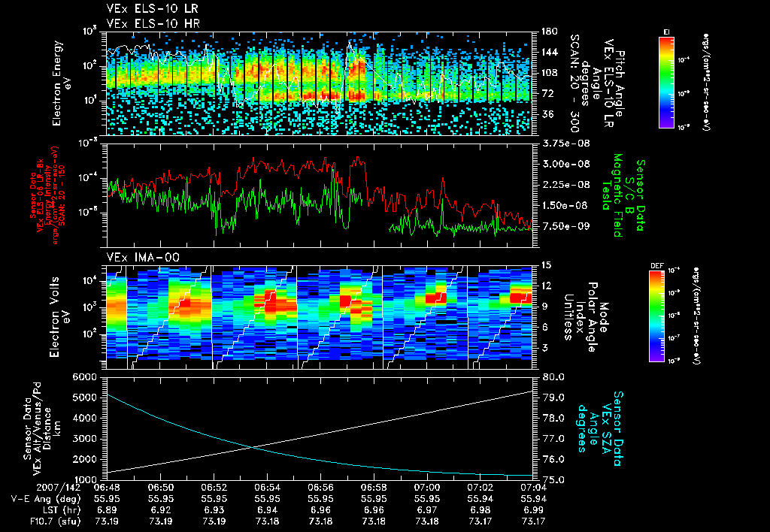
Task: Click SZA axis tick 75.0
Action: click(x=553, y=479)
